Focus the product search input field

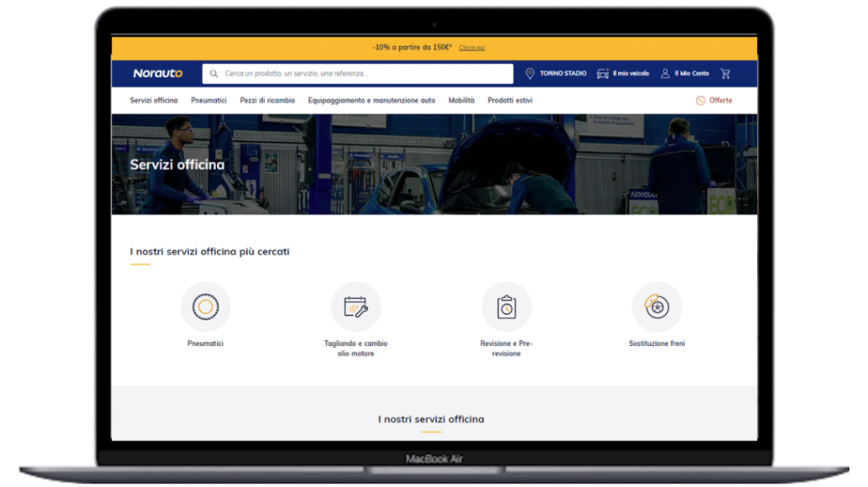364,74
